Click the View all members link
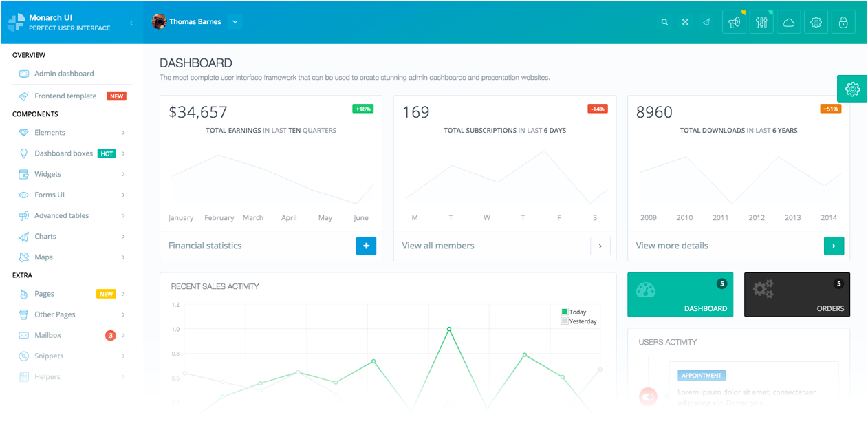 [x=438, y=245]
